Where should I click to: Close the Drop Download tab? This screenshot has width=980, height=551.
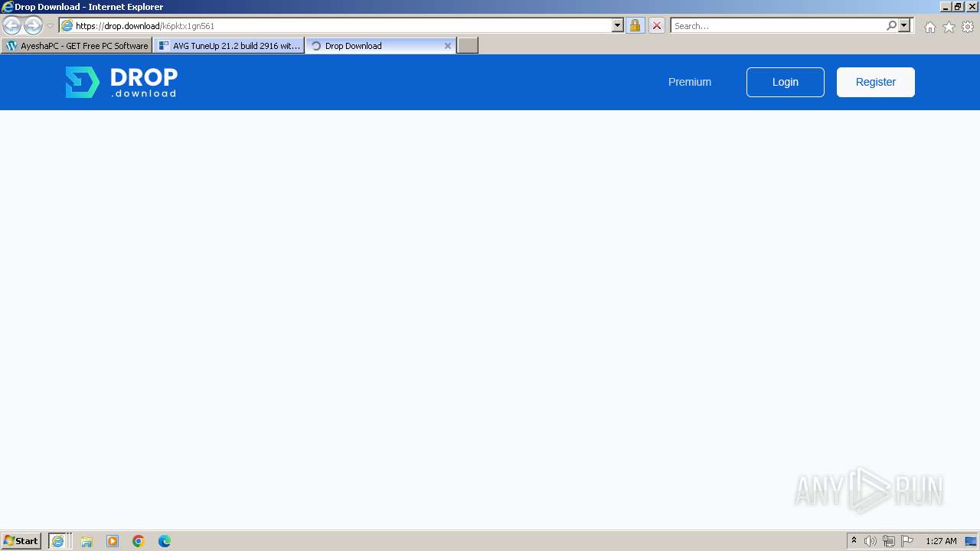pyautogui.click(x=448, y=46)
